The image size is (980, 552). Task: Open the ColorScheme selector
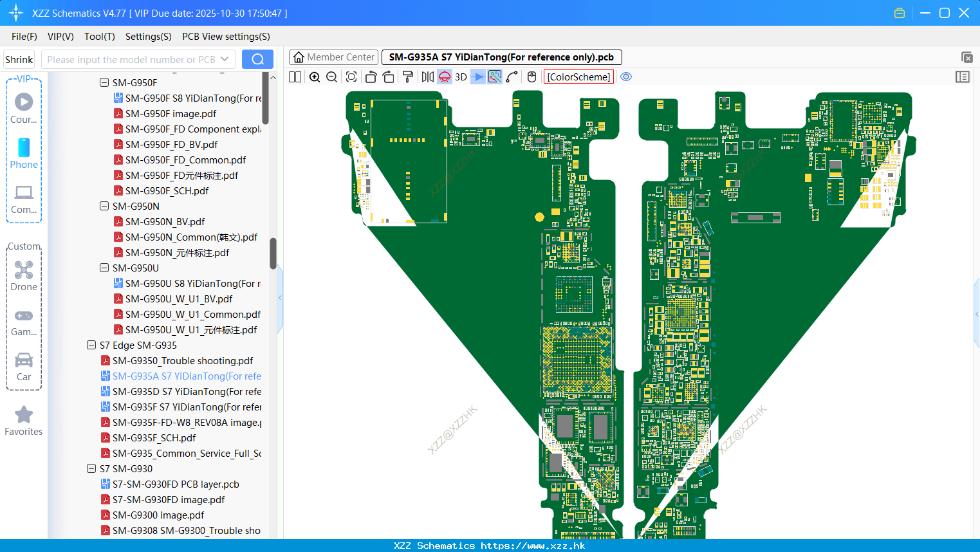pyautogui.click(x=578, y=77)
